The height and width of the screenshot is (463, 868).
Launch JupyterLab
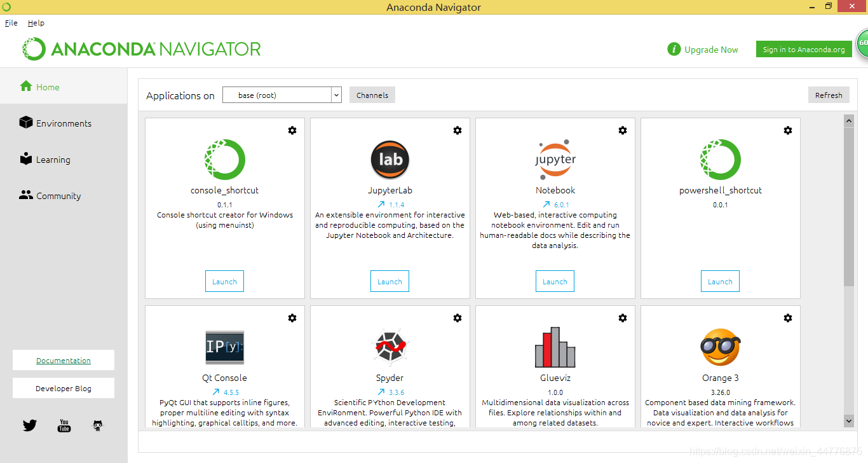click(390, 281)
